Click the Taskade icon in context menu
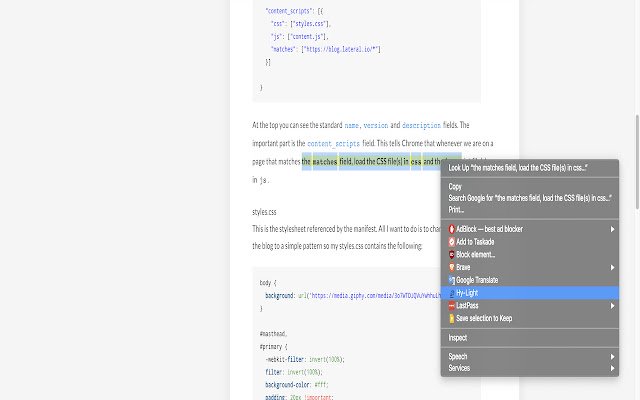The width and height of the screenshot is (640, 400). click(451, 242)
